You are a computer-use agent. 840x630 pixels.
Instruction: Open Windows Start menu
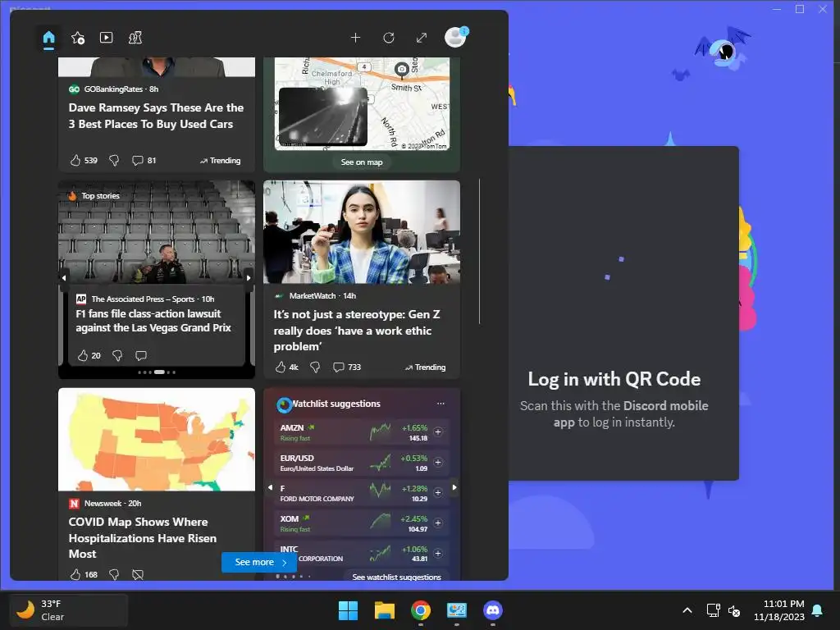coord(348,610)
